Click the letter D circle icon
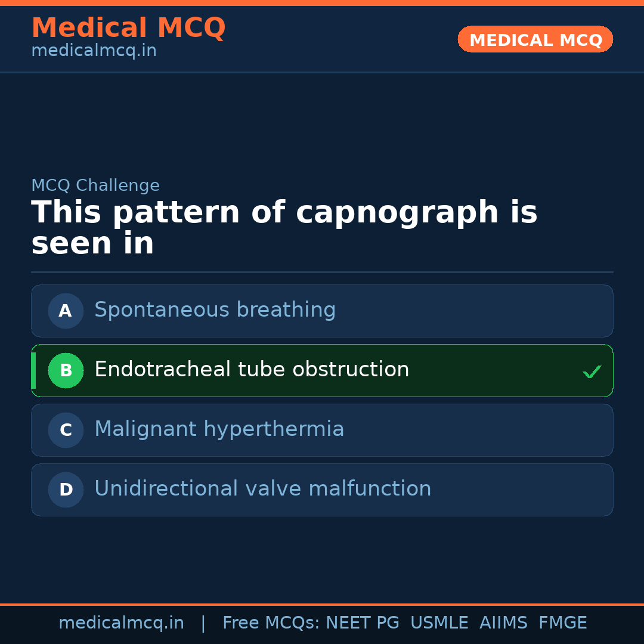The image size is (644, 644). (66, 490)
